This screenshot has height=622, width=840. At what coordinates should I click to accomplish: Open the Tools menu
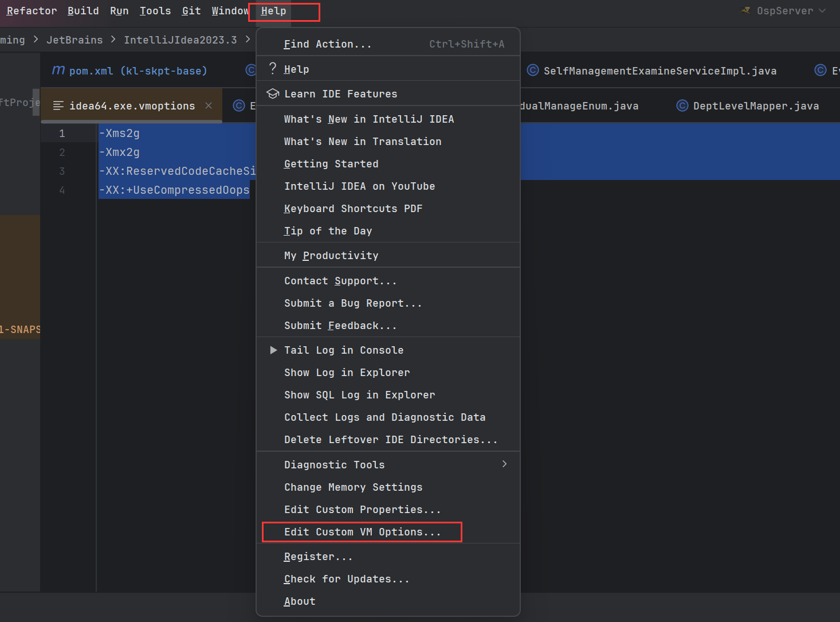click(x=155, y=11)
